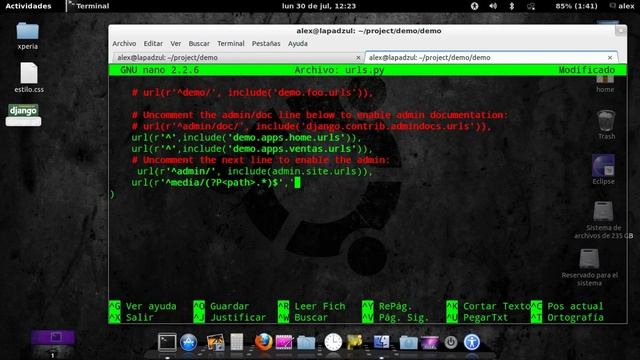The height and width of the screenshot is (360, 640).
Task: Open the accessibility icon in the dock
Action: pyautogui.click(x=472, y=342)
